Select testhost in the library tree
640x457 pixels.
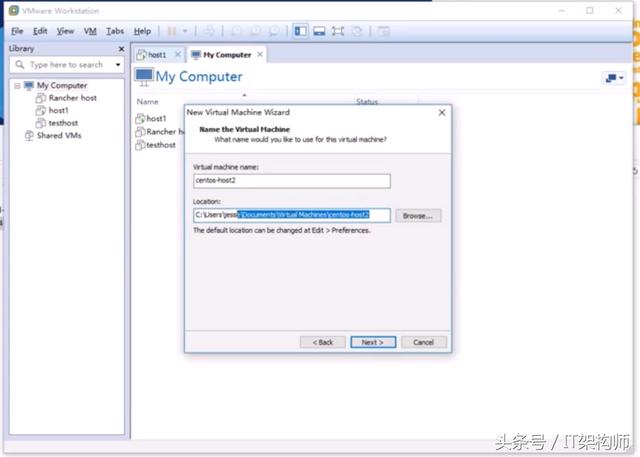(x=63, y=123)
